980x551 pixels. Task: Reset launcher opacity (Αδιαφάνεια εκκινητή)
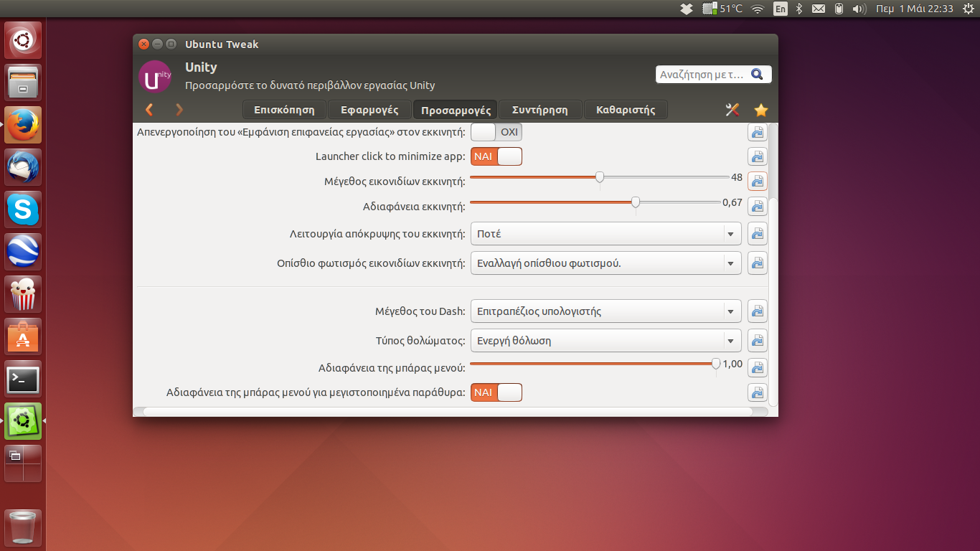758,206
